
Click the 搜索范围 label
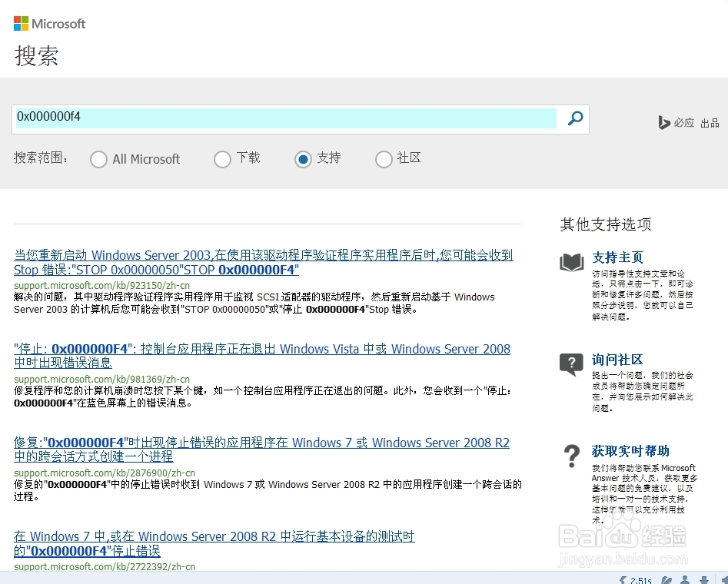point(41,158)
